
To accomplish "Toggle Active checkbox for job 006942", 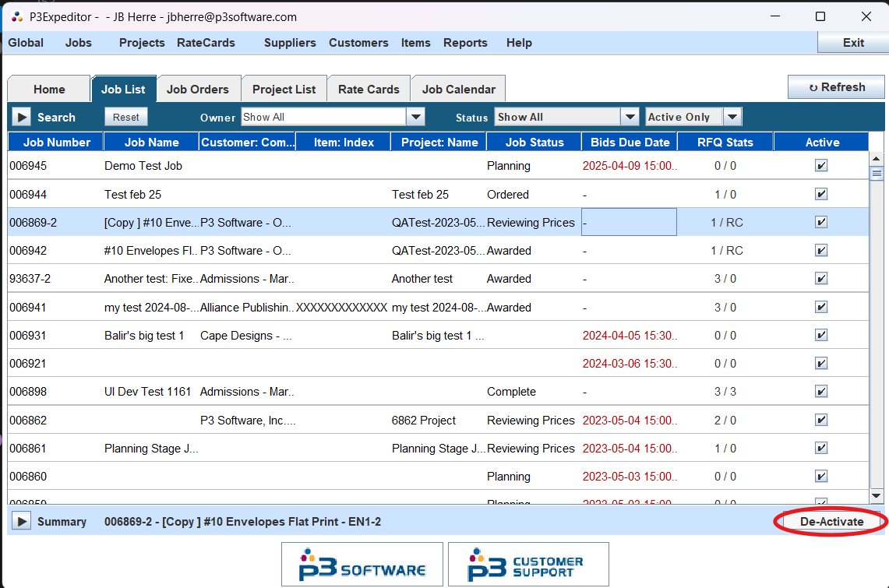I will (821, 251).
